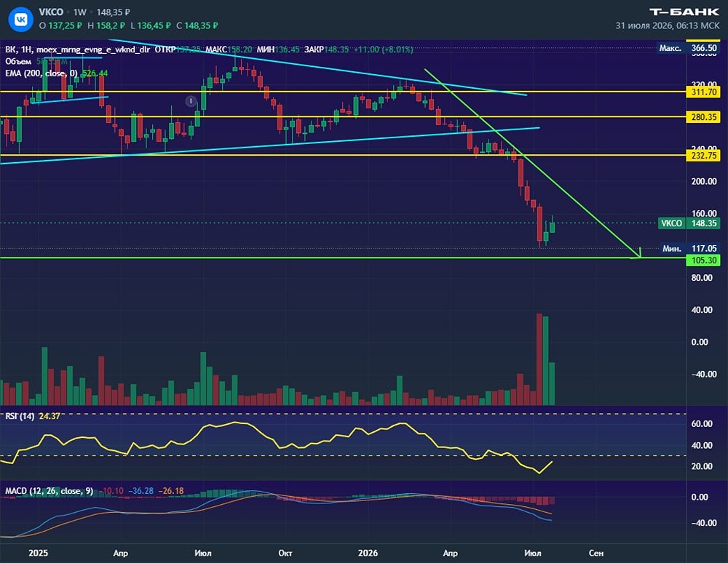Click the 200.00 price axis label
The height and width of the screenshot is (563, 728).
click(703, 181)
